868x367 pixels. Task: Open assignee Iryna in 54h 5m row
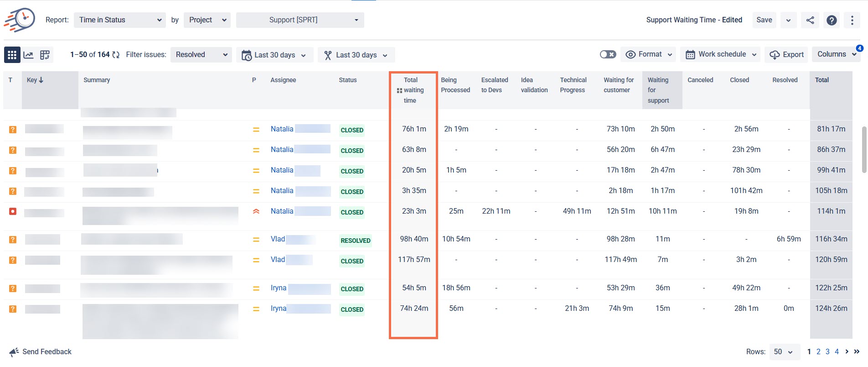point(279,288)
